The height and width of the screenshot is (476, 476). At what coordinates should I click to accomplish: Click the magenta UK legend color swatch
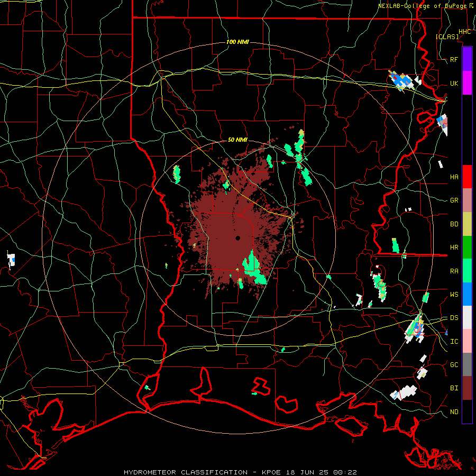click(x=467, y=83)
